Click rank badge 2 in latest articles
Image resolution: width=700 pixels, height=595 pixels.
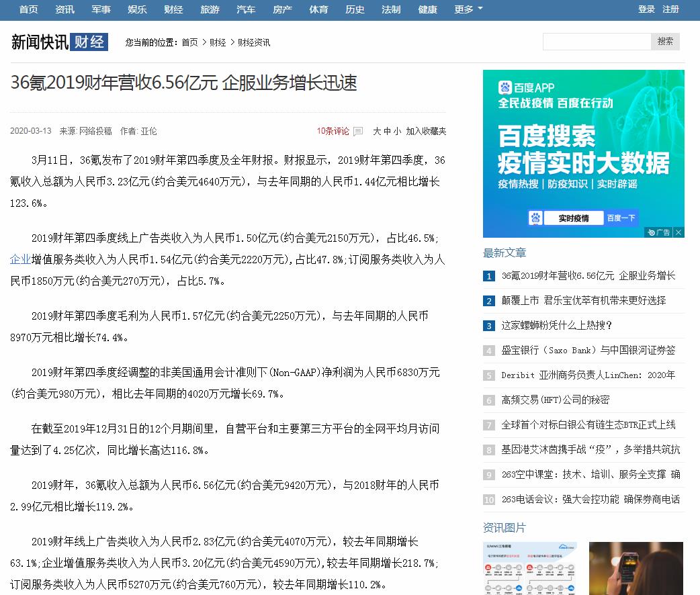489,301
